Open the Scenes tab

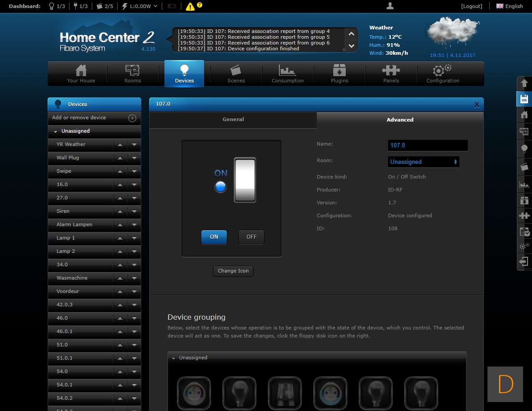point(236,74)
